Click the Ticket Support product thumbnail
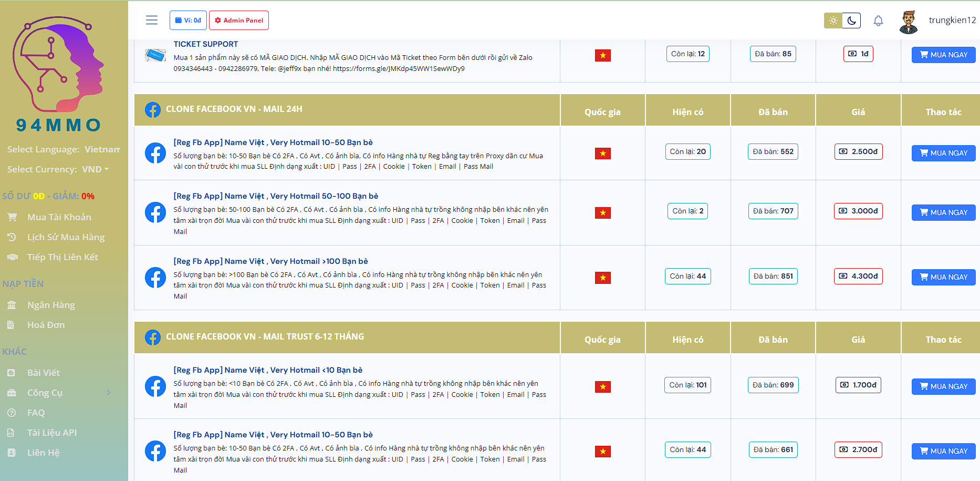This screenshot has width=980, height=481. [x=155, y=55]
